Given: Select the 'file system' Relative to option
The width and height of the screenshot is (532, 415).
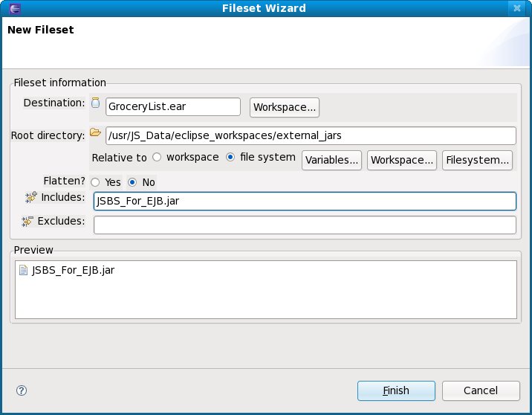Looking at the screenshot, I should [230, 158].
